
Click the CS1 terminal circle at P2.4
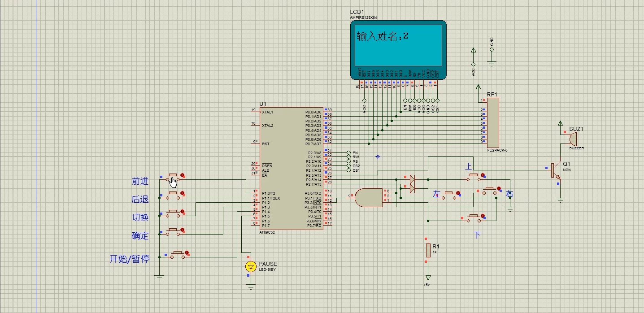(x=348, y=170)
